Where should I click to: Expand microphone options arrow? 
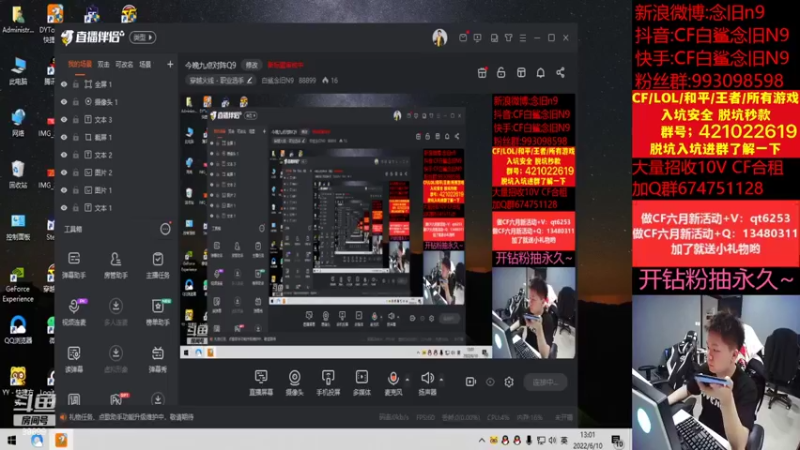(407, 380)
